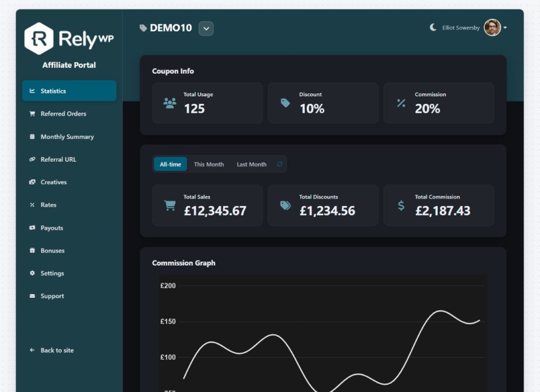Open the Bonuses page
This screenshot has width=540, height=392.
(x=69, y=250)
